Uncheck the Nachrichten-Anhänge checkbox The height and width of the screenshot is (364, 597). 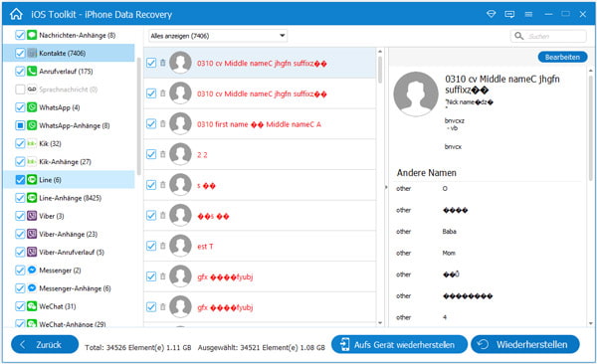click(20, 35)
